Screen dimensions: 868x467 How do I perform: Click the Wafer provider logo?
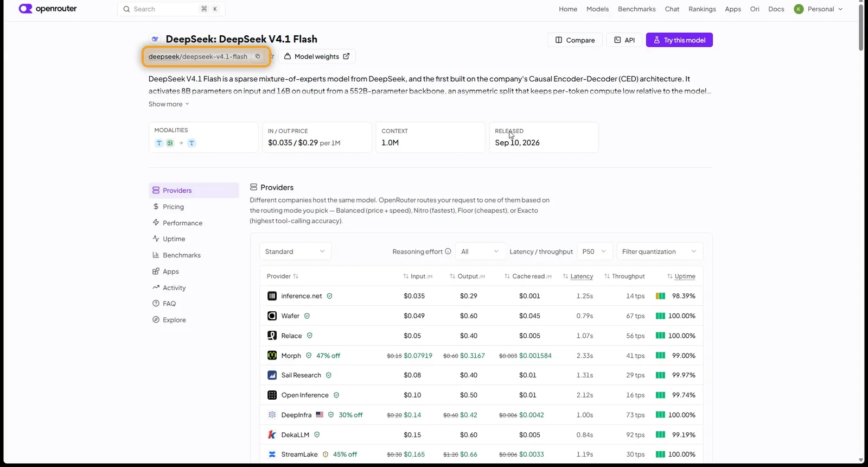(x=272, y=316)
